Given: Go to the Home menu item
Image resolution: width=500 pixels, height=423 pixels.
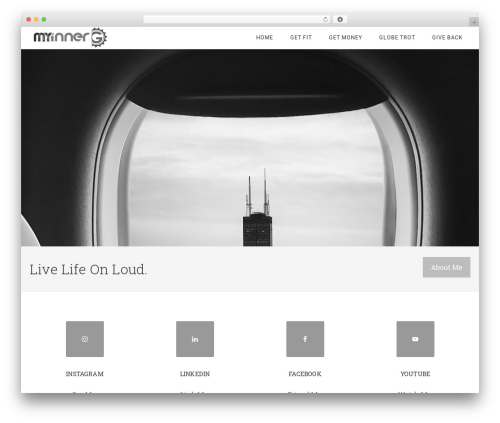Looking at the screenshot, I should [x=264, y=37].
